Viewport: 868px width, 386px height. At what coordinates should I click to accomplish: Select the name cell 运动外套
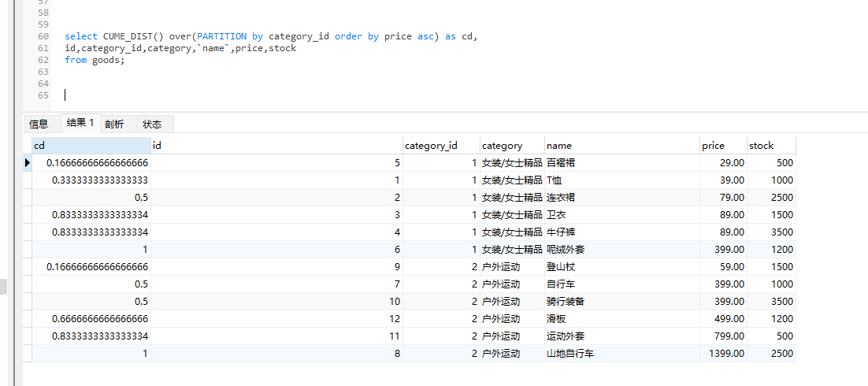click(621, 336)
